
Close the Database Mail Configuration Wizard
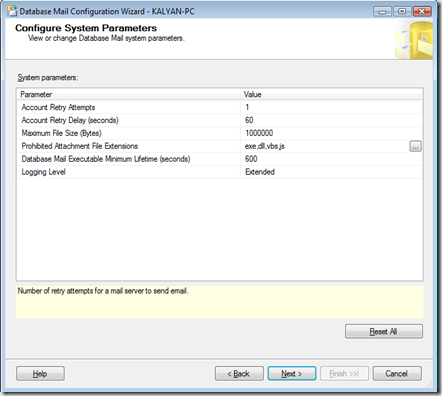[x=422, y=11]
